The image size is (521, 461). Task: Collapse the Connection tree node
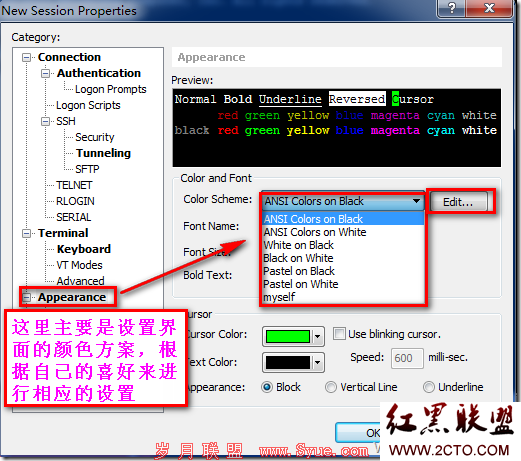click(x=26, y=58)
